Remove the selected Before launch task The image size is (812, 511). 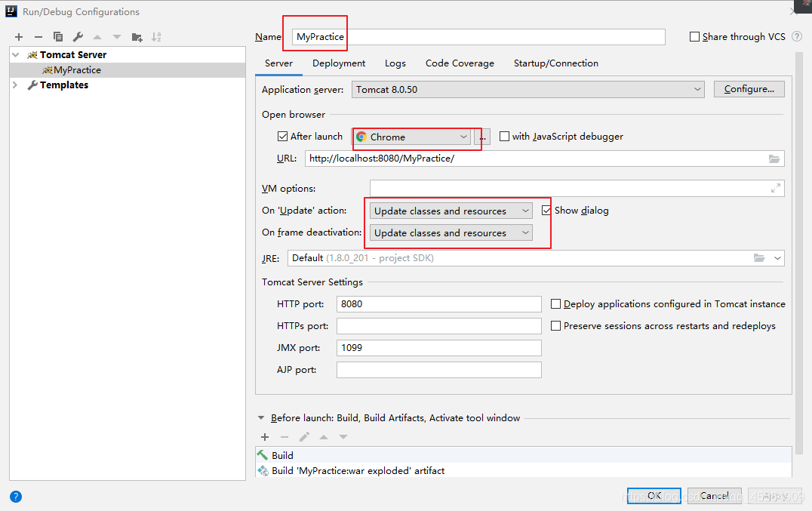(285, 437)
